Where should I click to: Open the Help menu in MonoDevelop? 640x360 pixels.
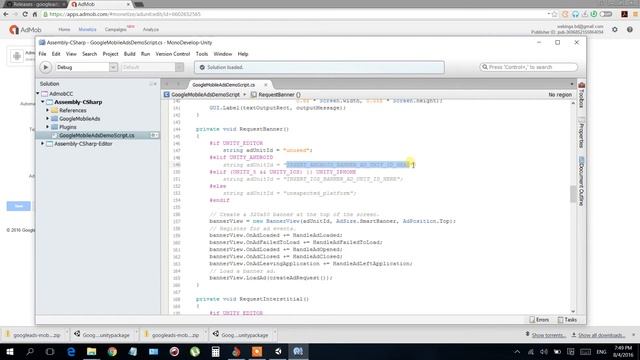[243, 54]
